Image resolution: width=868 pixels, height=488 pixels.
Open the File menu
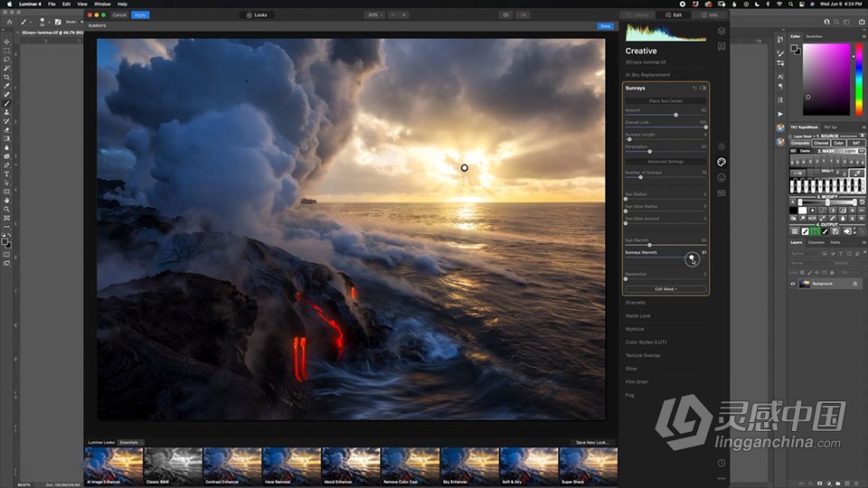52,4
